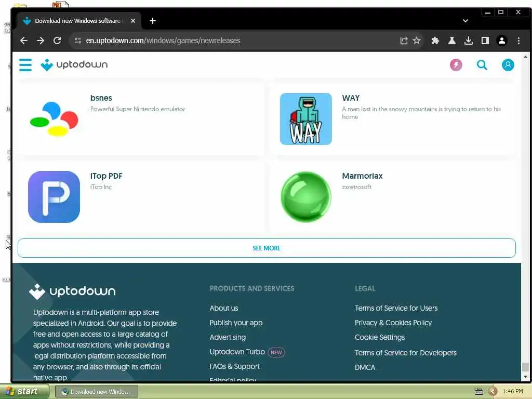Select the Chrome window taskbar button
Screen dimensions: 532x399
pyautogui.click(x=96, y=392)
